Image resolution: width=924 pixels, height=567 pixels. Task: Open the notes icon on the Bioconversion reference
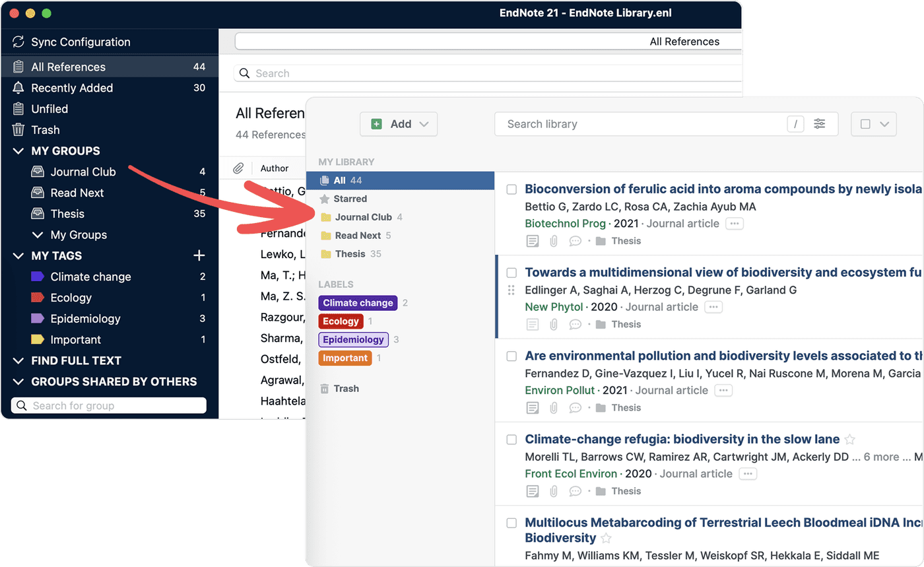click(x=533, y=240)
